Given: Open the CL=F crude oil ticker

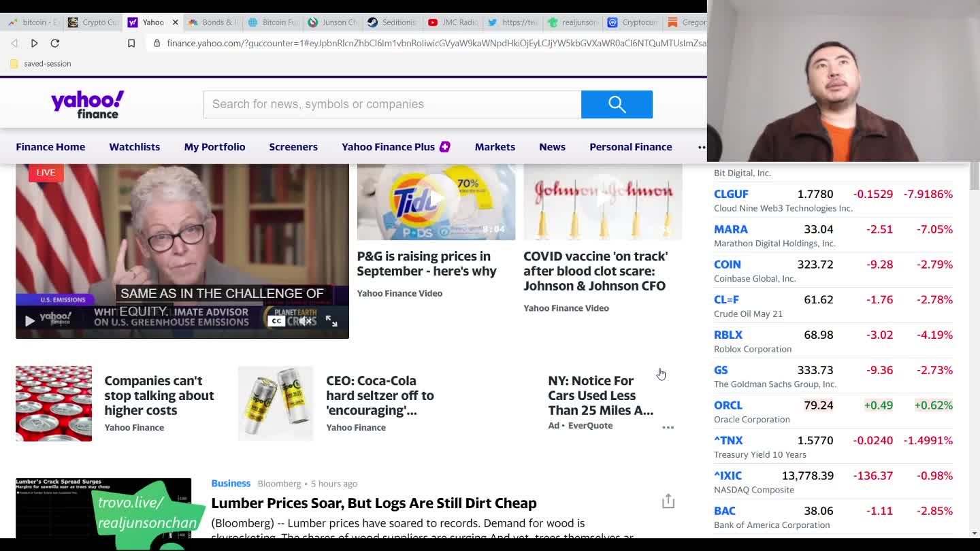Looking at the screenshot, I should pos(726,300).
